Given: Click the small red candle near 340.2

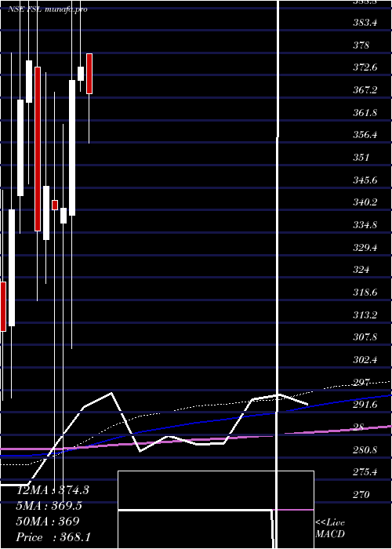Looking at the screenshot, I should (x=55, y=205).
